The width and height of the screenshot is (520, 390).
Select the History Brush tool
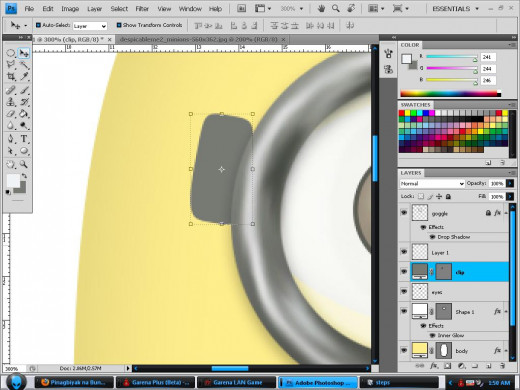click(x=24, y=102)
